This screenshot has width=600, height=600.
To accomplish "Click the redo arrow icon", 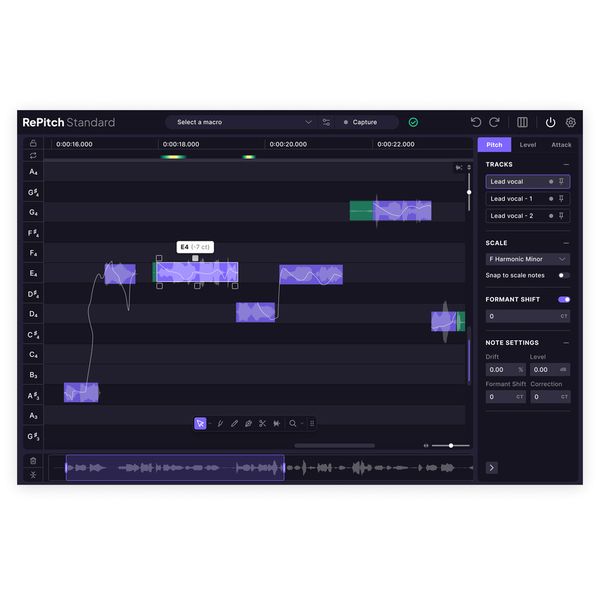I will 494,122.
